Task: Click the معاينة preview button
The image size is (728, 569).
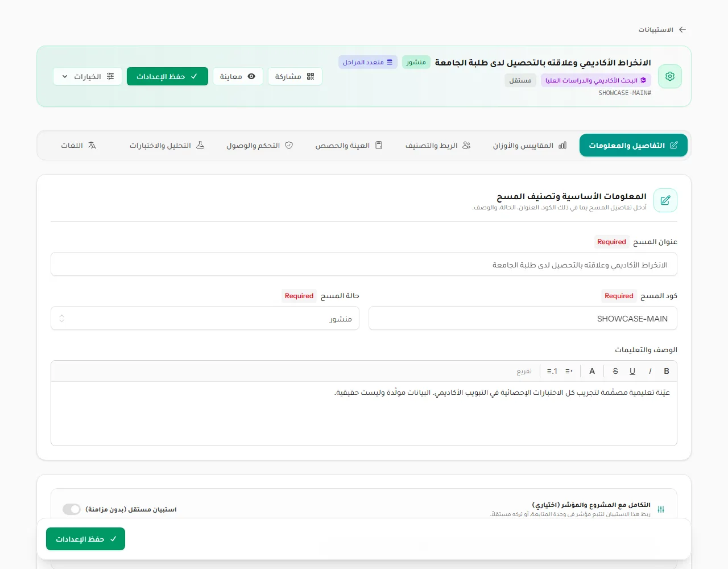Action: tap(238, 76)
